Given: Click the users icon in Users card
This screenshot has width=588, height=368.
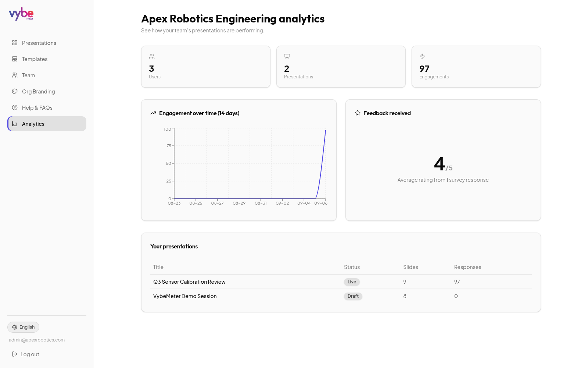Looking at the screenshot, I should point(152,56).
